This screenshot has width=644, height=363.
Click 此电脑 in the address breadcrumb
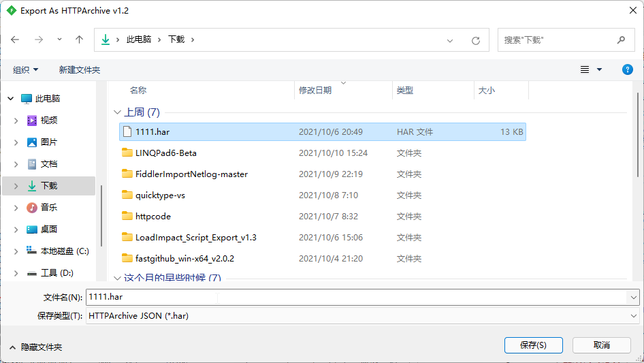tap(139, 40)
